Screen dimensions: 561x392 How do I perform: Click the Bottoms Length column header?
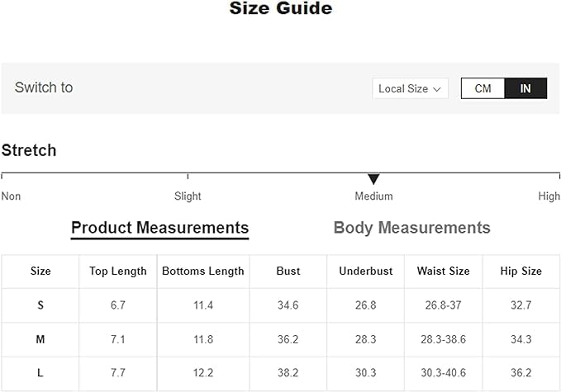(203, 271)
